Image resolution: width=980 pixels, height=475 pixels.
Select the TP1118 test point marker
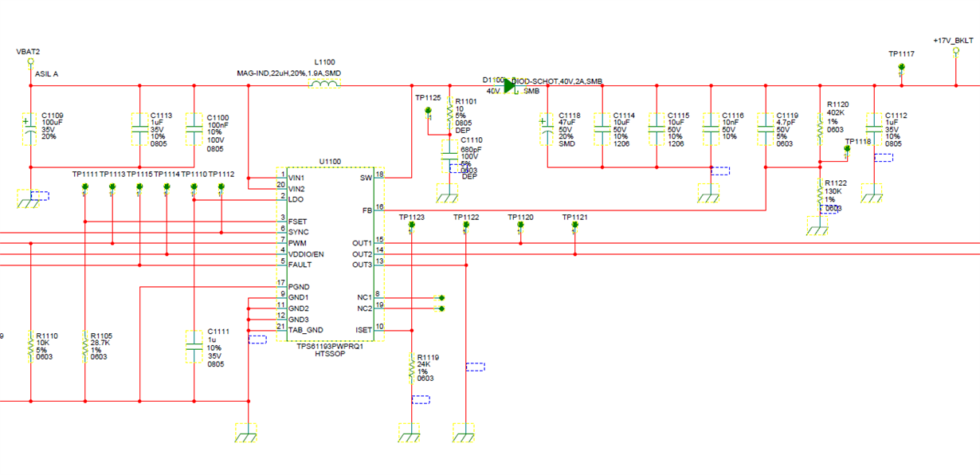click(847, 150)
